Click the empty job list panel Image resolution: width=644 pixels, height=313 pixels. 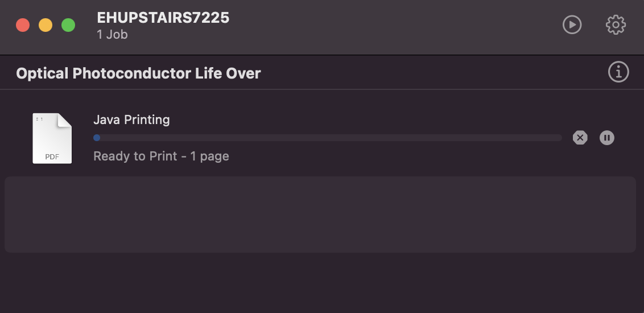[320, 215]
